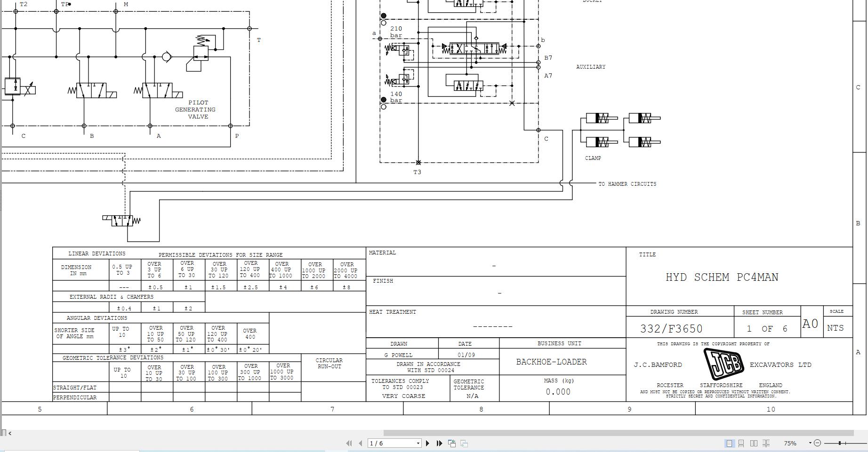Click the ±2.5 deviation value
Image resolution: width=868 pixels, height=452 pixels.
click(250, 287)
